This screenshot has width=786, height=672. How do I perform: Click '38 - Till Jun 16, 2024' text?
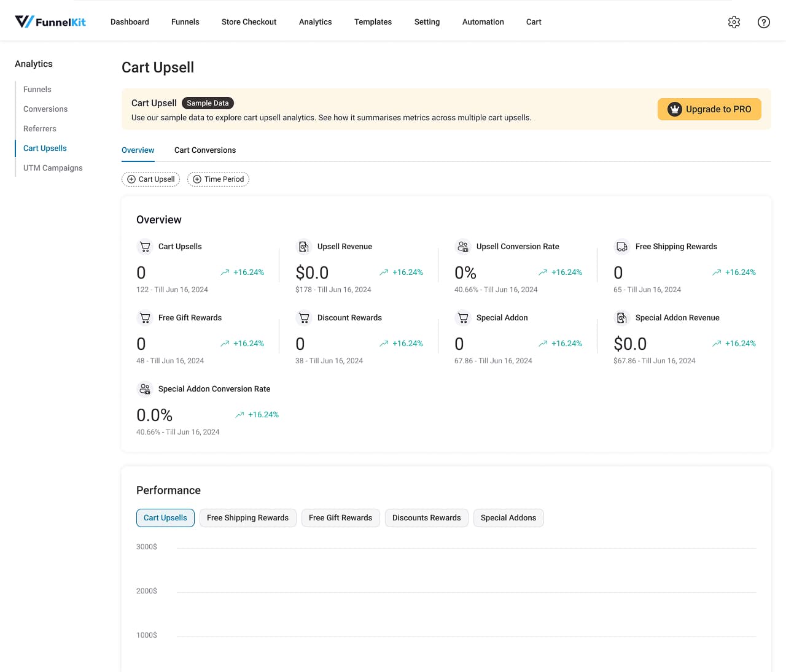pos(329,361)
